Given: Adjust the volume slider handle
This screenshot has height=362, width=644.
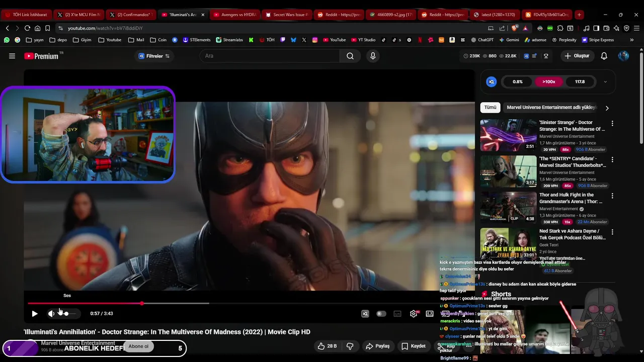Looking at the screenshot, I should (x=66, y=314).
